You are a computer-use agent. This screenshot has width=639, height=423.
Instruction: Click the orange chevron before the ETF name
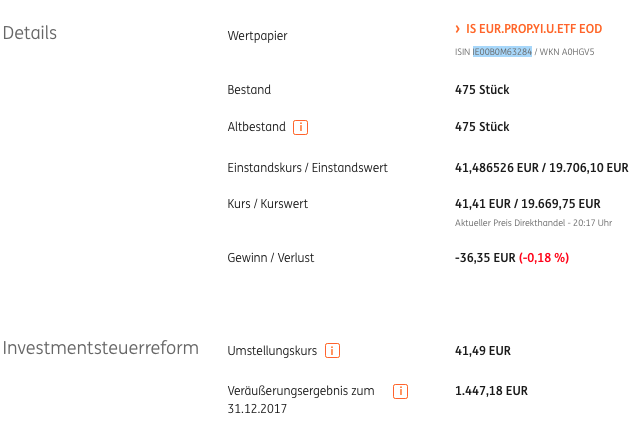(457, 30)
